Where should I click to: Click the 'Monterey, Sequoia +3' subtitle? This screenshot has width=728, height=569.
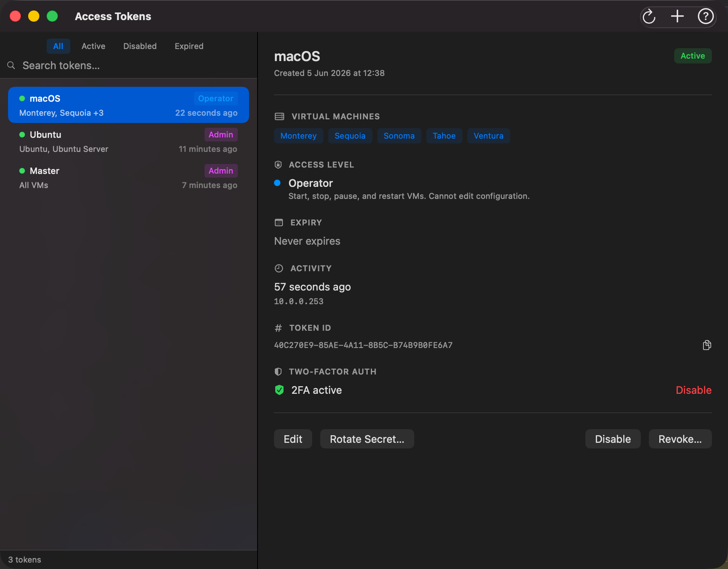click(61, 113)
